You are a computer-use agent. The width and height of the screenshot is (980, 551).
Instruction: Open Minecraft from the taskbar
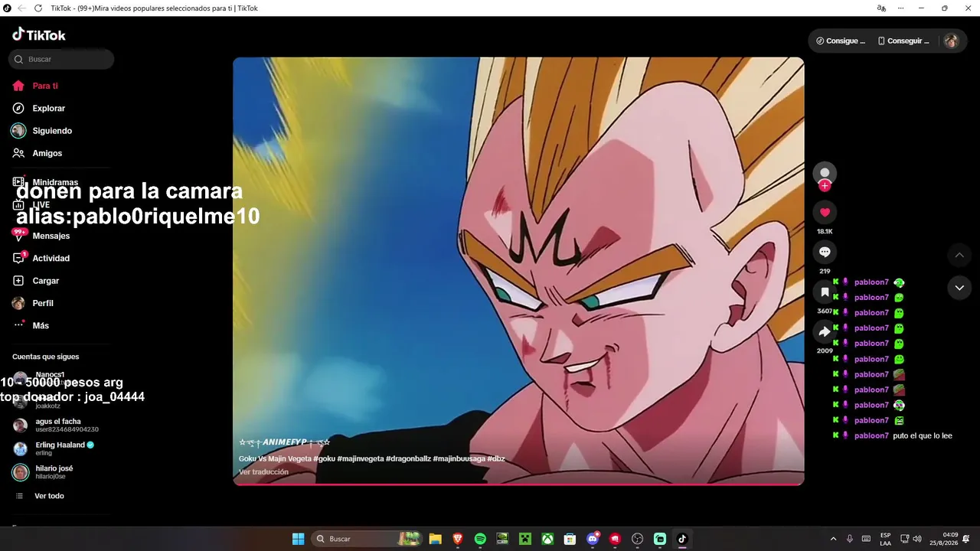click(x=525, y=539)
